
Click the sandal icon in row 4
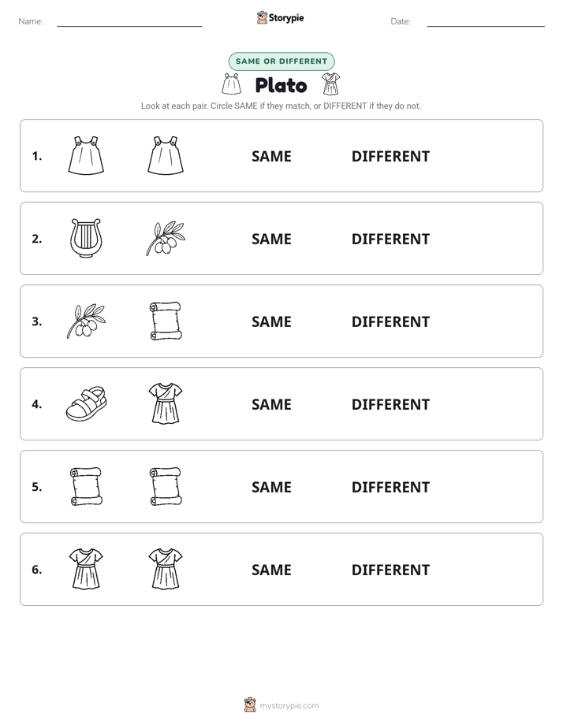click(x=86, y=403)
